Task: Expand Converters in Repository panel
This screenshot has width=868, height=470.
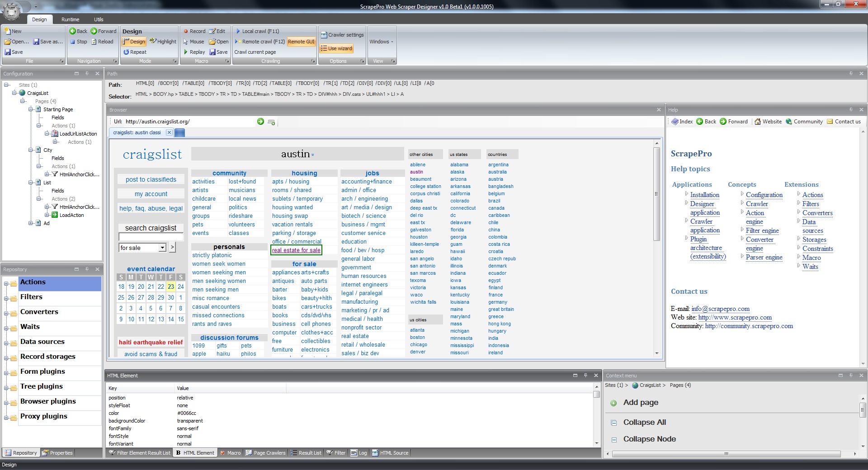Action: tap(6, 314)
